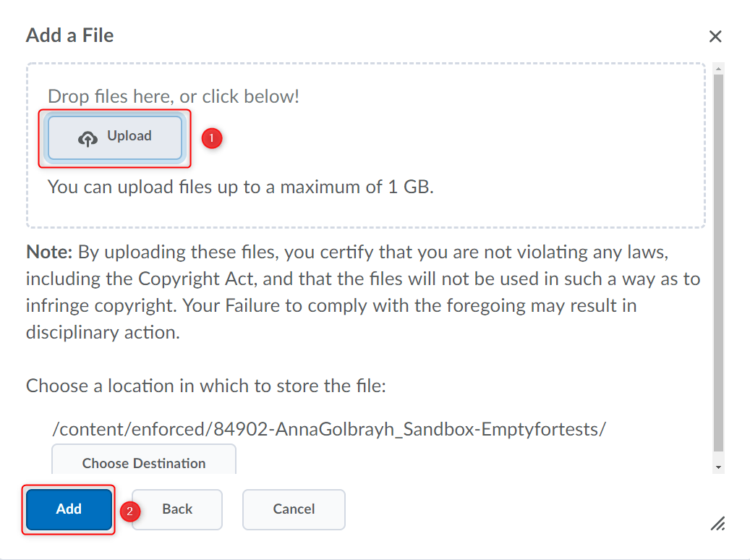Click the blue Add button
This screenshot has height=560, width=750.
click(x=69, y=509)
